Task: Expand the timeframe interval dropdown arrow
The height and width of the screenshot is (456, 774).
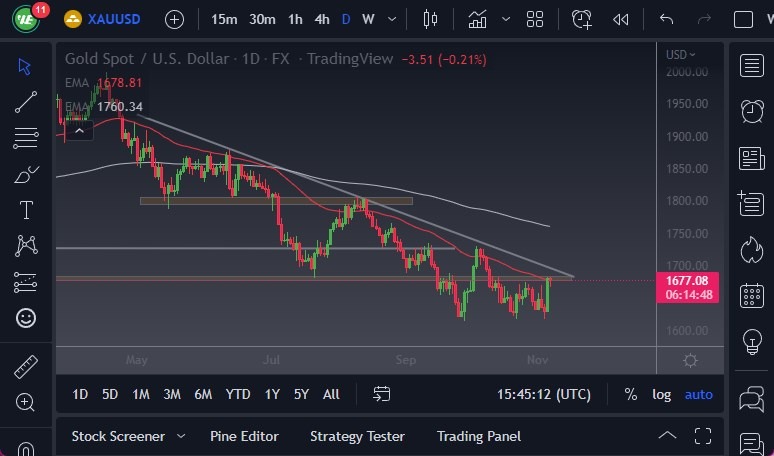Action: [391, 19]
